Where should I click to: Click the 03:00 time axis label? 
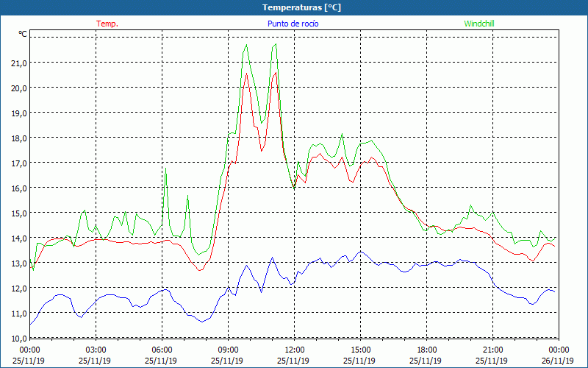click(96, 350)
